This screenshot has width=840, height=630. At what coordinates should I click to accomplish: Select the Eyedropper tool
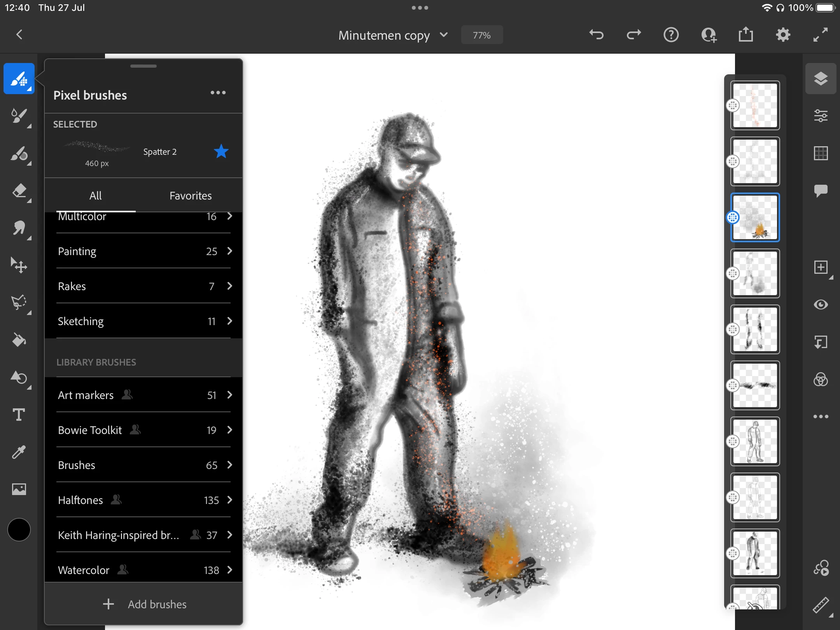click(19, 452)
